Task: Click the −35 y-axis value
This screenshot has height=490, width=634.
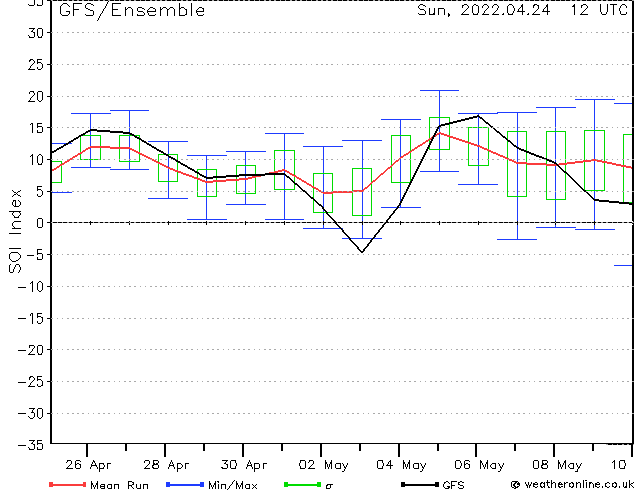Action: [31, 445]
